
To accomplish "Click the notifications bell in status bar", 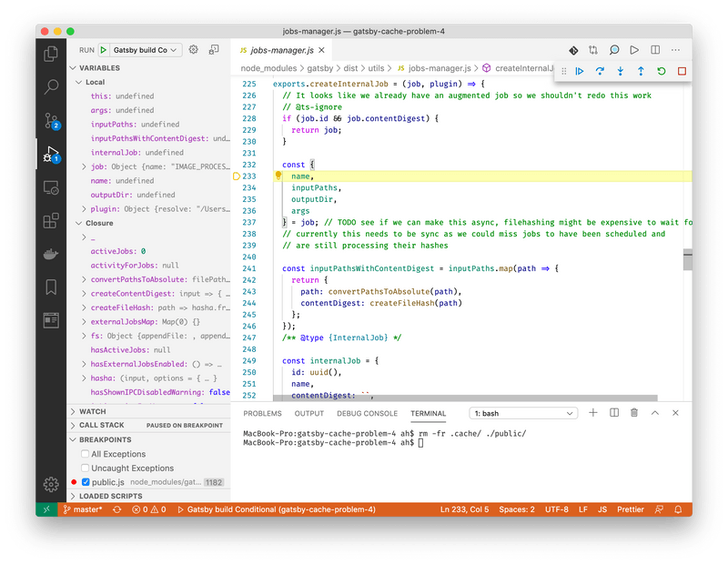I will (x=678, y=509).
